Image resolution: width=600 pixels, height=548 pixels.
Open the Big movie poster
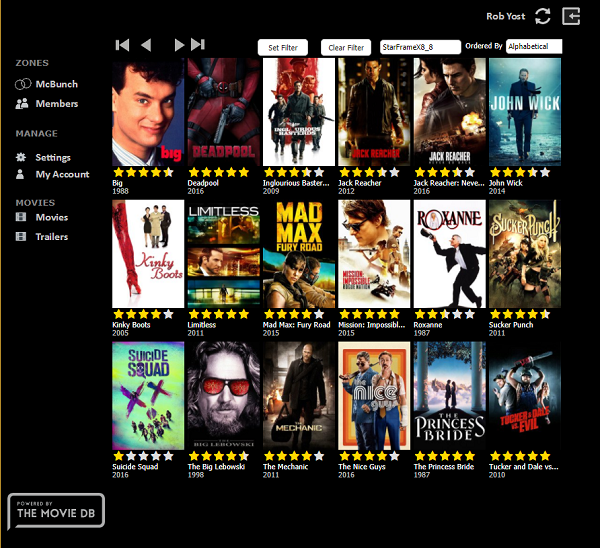[148, 112]
